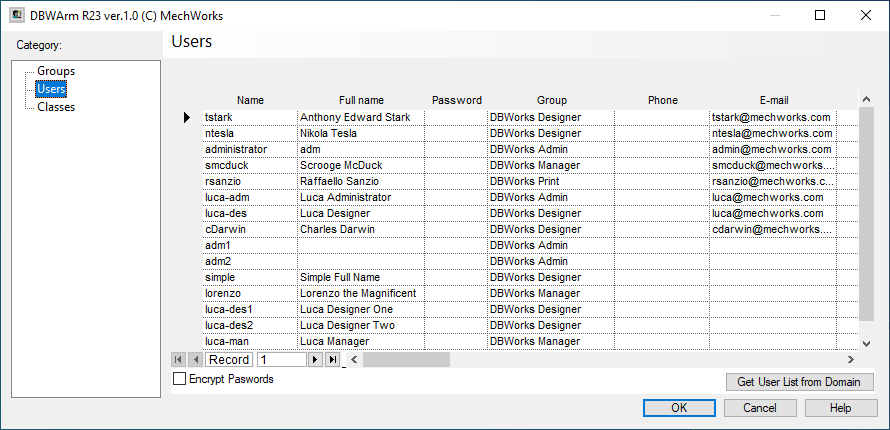Click Get User List from Domain
Viewport: 890px width, 430px height.
coord(799,382)
